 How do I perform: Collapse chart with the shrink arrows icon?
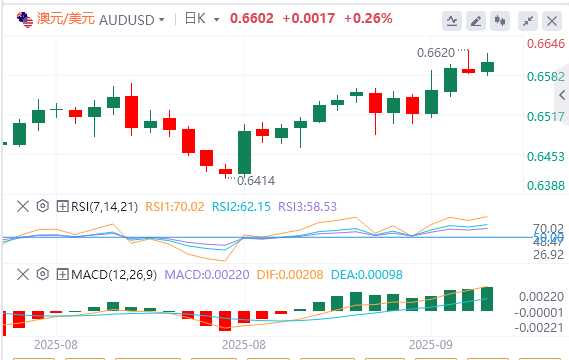click(528, 21)
